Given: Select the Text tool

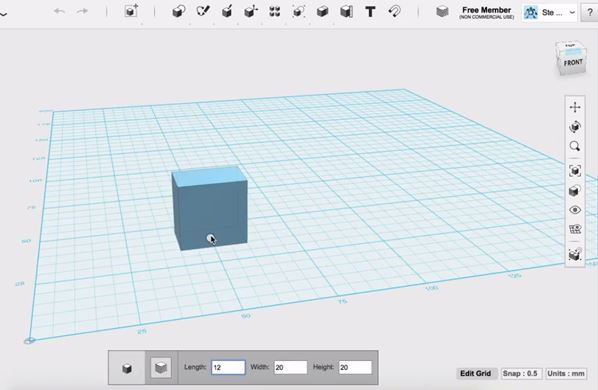Looking at the screenshot, I should tap(370, 11).
